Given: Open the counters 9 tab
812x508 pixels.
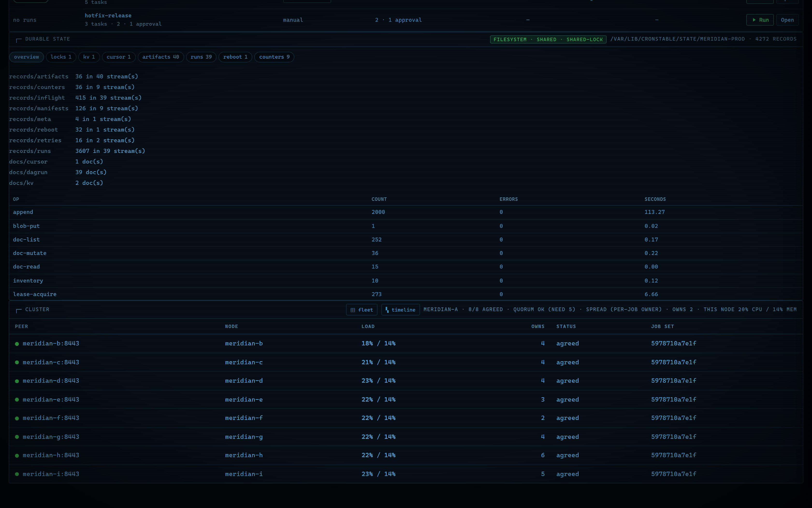Looking at the screenshot, I should [274, 57].
